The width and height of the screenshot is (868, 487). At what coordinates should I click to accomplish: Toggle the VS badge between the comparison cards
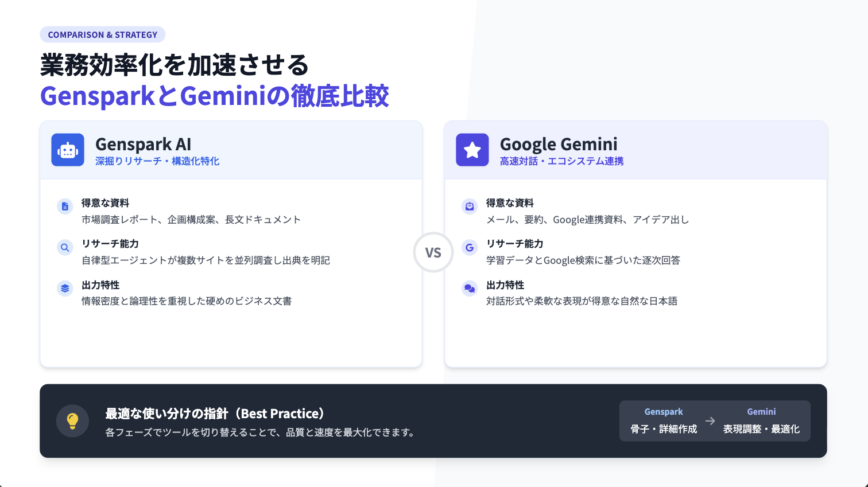pyautogui.click(x=433, y=252)
